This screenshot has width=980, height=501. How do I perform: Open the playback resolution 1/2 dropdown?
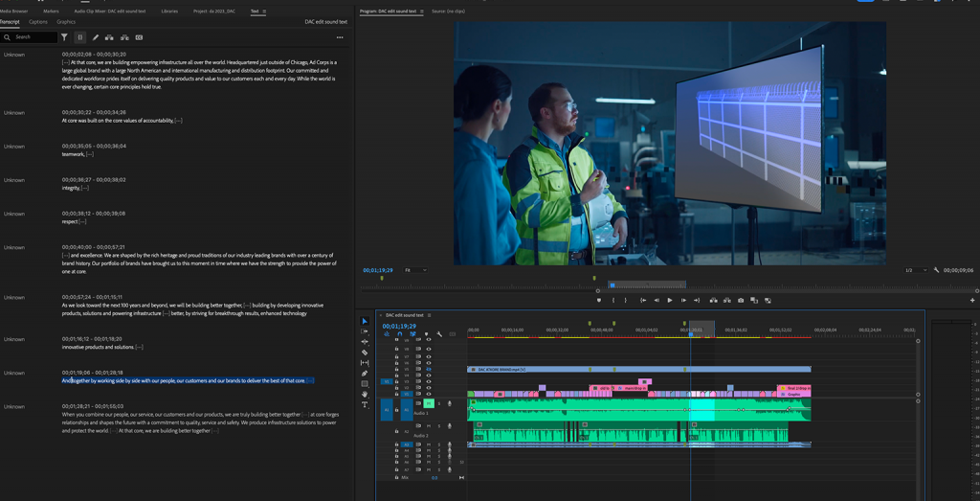917,270
